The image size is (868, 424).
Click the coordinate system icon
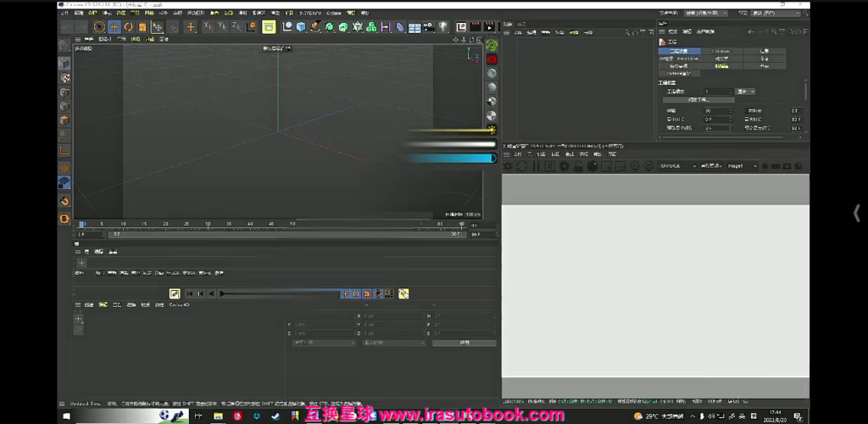251,26
